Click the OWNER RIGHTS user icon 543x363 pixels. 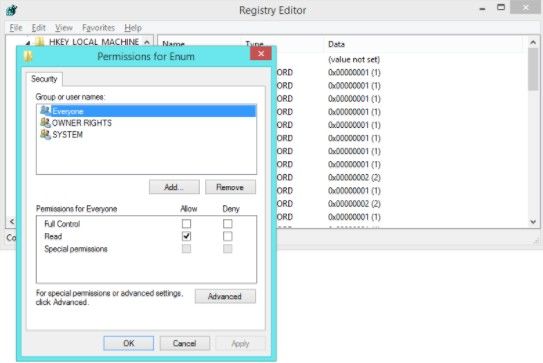(45, 123)
